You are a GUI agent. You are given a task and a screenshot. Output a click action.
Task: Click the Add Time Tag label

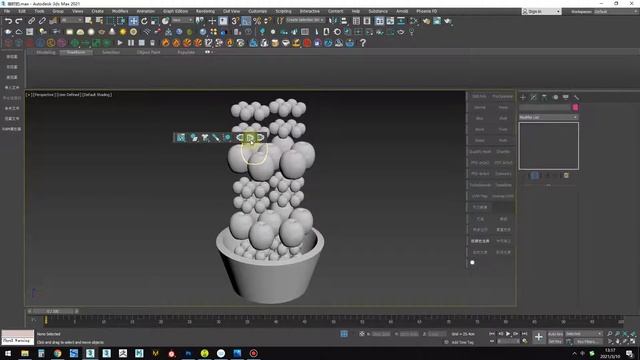tap(462, 342)
